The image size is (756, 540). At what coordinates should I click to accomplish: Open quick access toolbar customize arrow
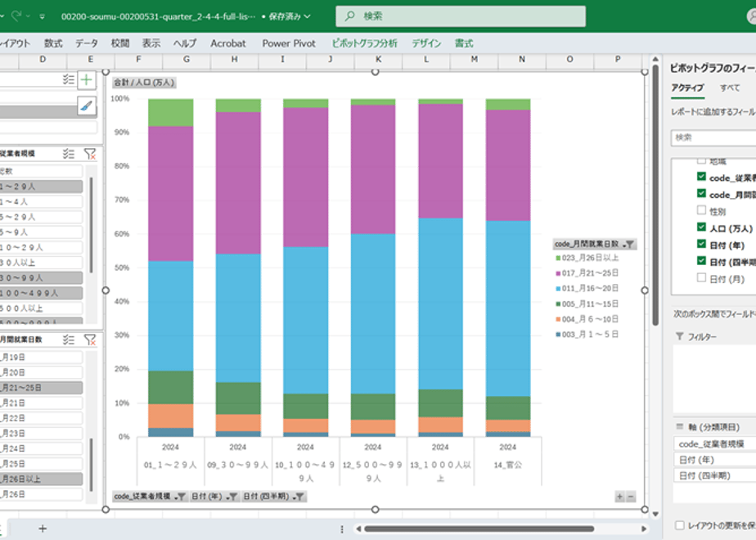click(x=42, y=16)
